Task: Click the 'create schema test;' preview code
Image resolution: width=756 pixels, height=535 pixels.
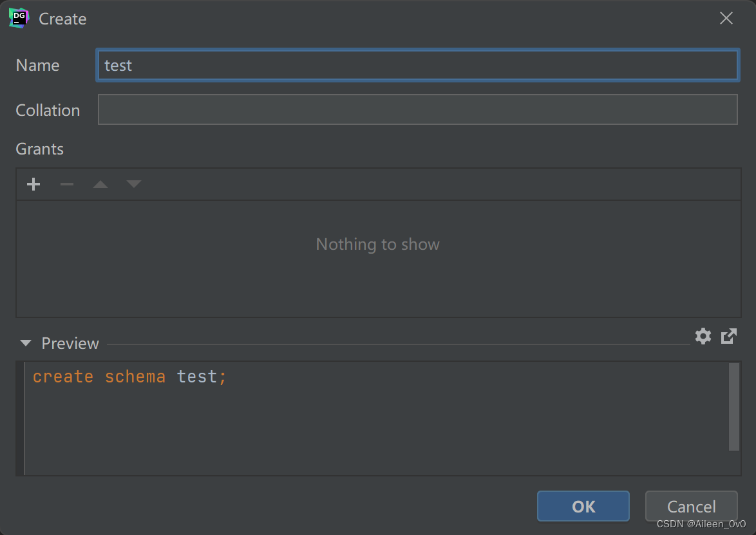Action: click(x=129, y=377)
